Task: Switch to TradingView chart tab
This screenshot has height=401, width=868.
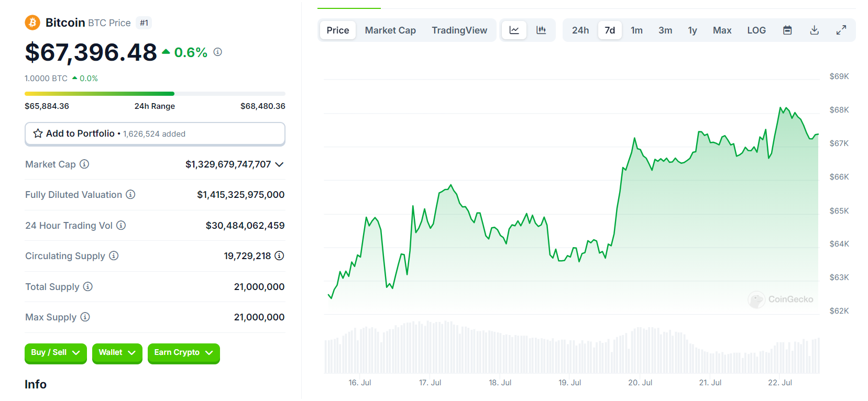Action: [459, 30]
